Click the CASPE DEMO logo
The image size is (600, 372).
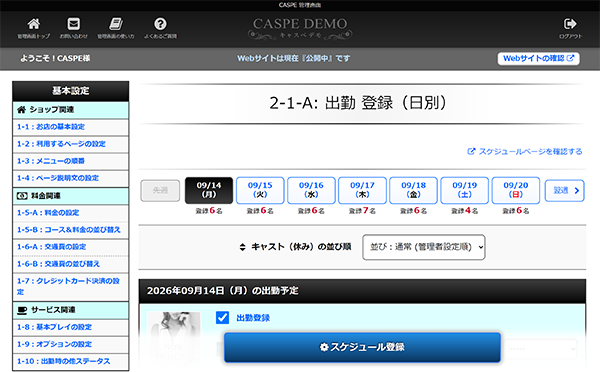300,28
